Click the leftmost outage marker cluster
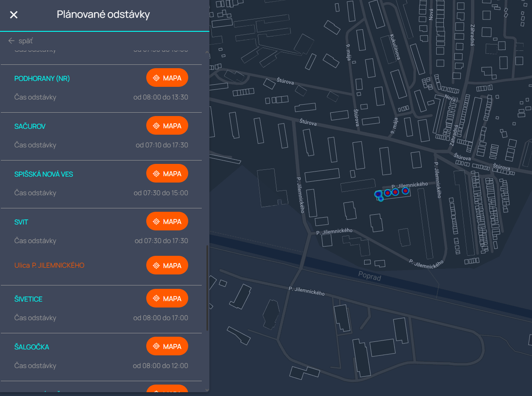This screenshot has height=396, width=532. 378,194
